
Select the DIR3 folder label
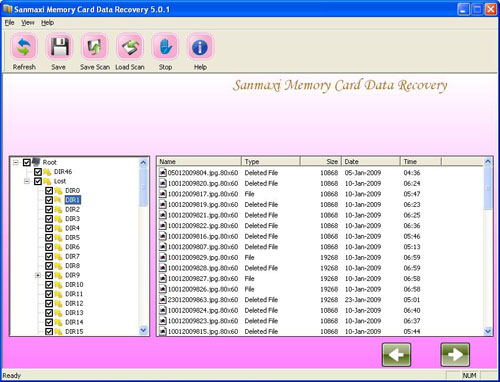(x=72, y=219)
